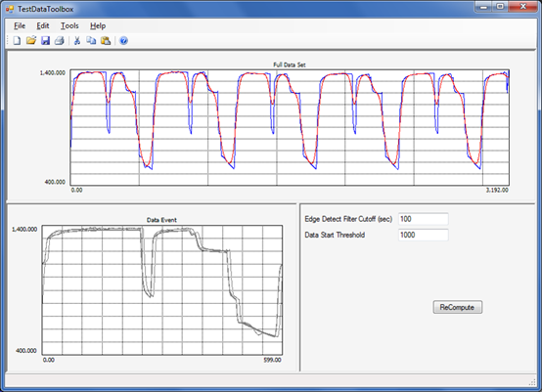Image resolution: width=542 pixels, height=392 pixels.
Task: Click the New document toolbar icon
Action: pos(17,41)
